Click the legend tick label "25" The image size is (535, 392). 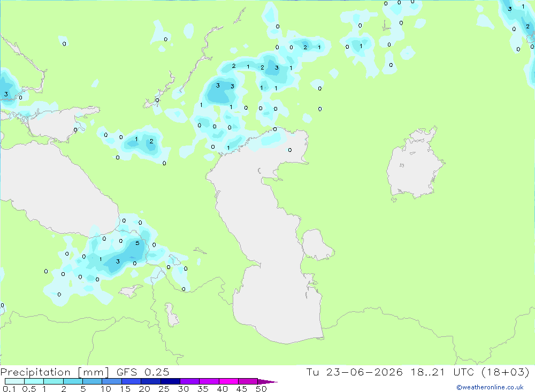164,389
